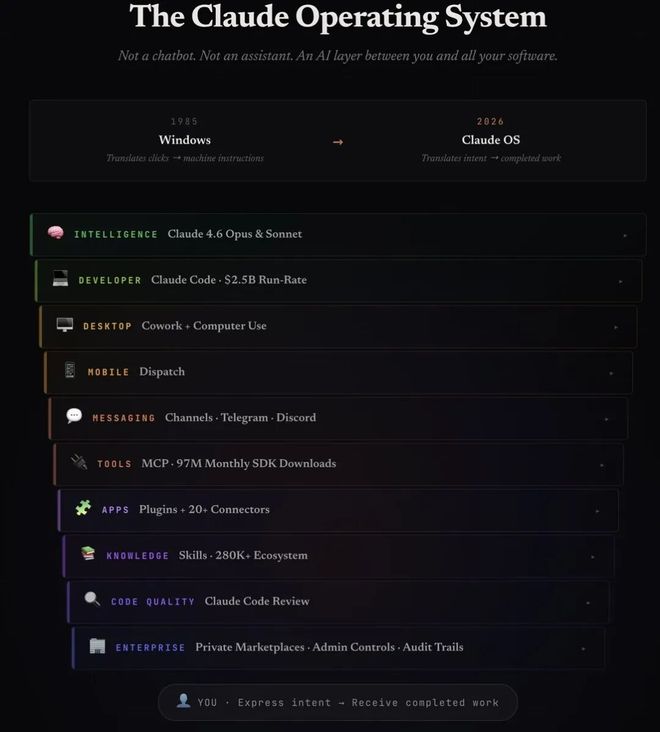Click the laptop icon beside Developer
This screenshot has width=660, height=732.
[x=60, y=279]
